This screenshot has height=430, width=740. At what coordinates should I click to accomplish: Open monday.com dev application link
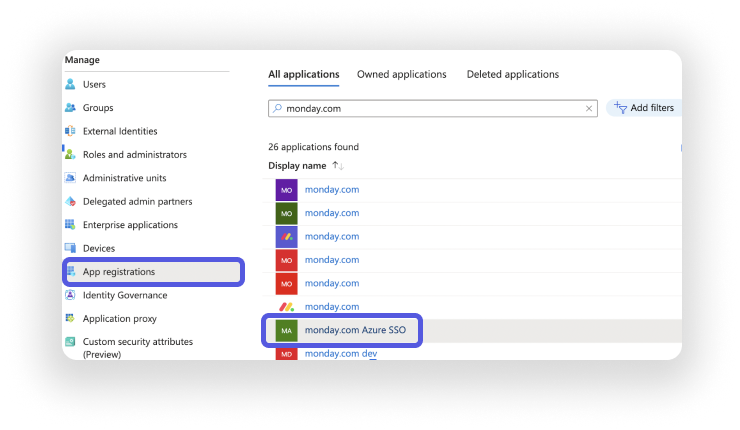coord(341,354)
